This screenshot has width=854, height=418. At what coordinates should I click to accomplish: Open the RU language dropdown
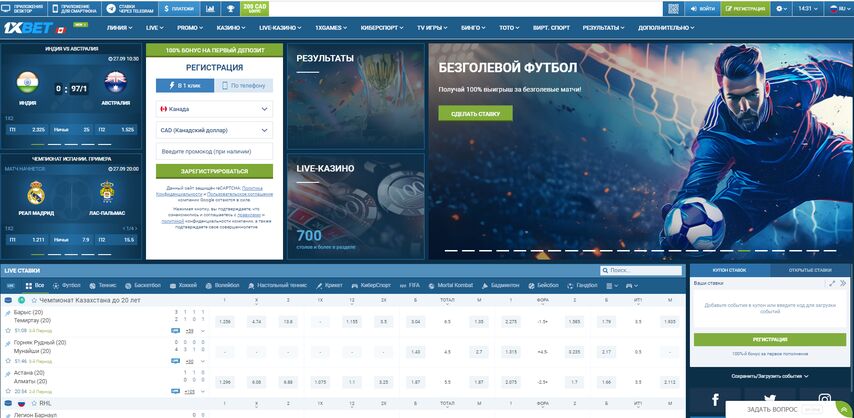pyautogui.click(x=839, y=8)
